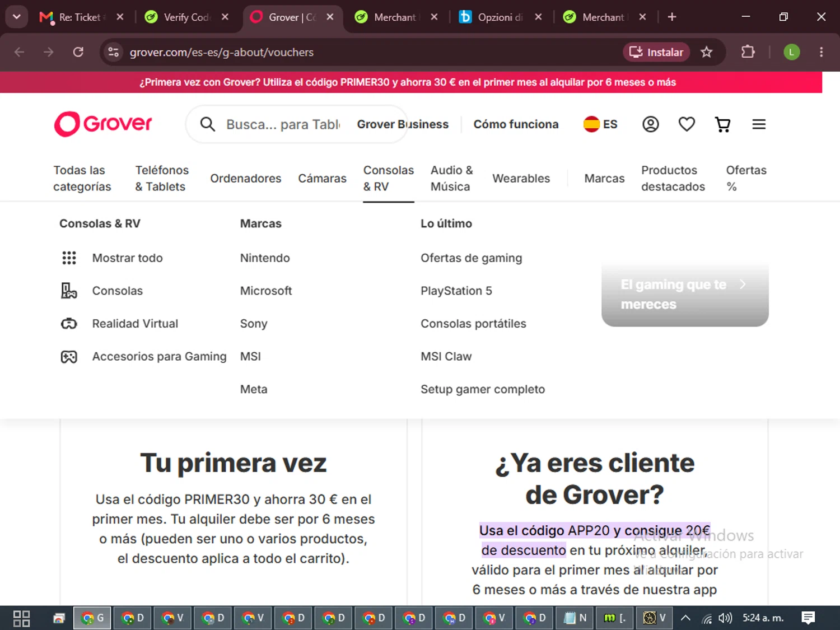
Task: Click the Lo último column heading
Action: (446, 223)
